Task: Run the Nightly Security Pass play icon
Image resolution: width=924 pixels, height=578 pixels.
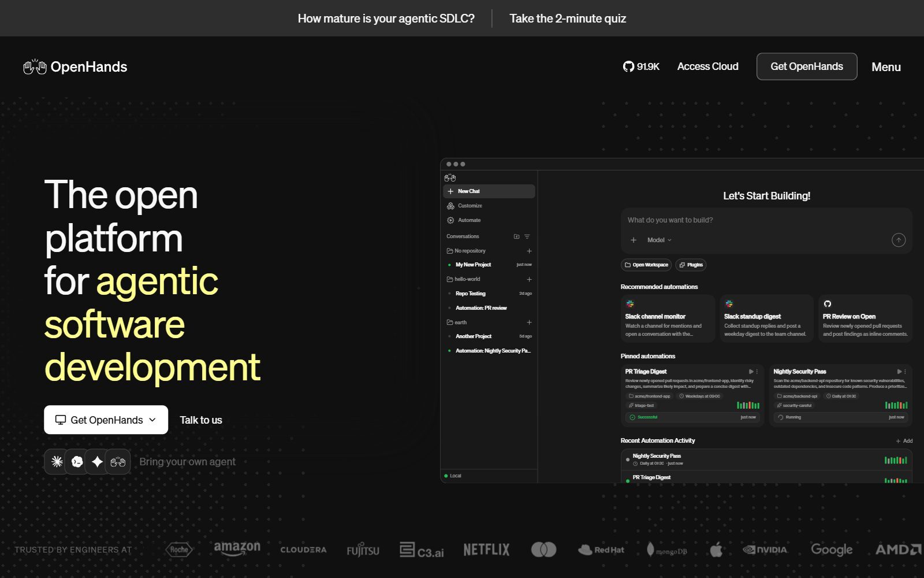Action: pyautogui.click(x=899, y=372)
